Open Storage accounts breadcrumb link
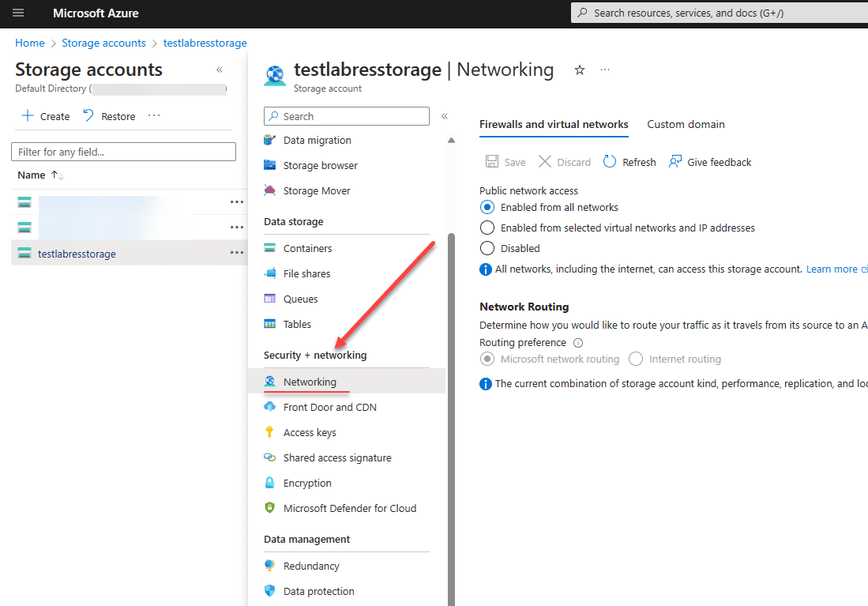The height and width of the screenshot is (606, 868). (103, 43)
